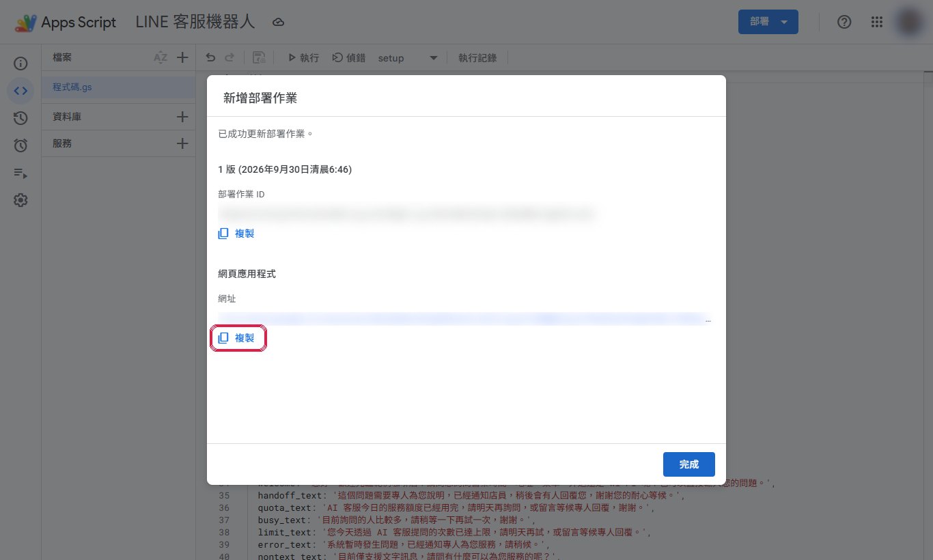Start debugging with 偵錯
This screenshot has width=933, height=560.
348,58
